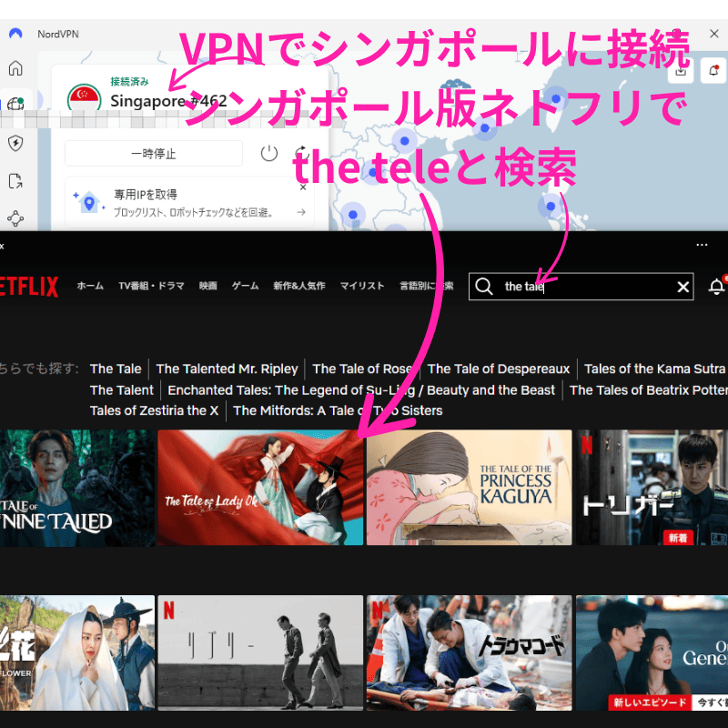
Task: Clear the Netflix search with the X icon
Action: pos(683,287)
